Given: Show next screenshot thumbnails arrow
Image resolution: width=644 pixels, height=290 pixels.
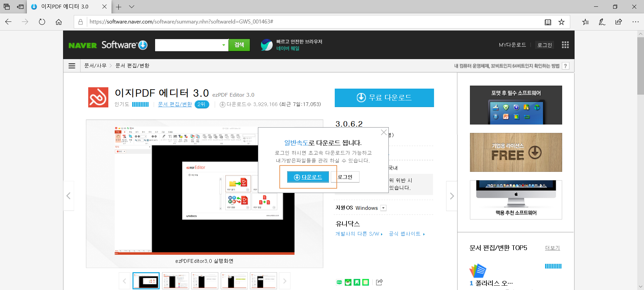Looking at the screenshot, I should 285,281.
